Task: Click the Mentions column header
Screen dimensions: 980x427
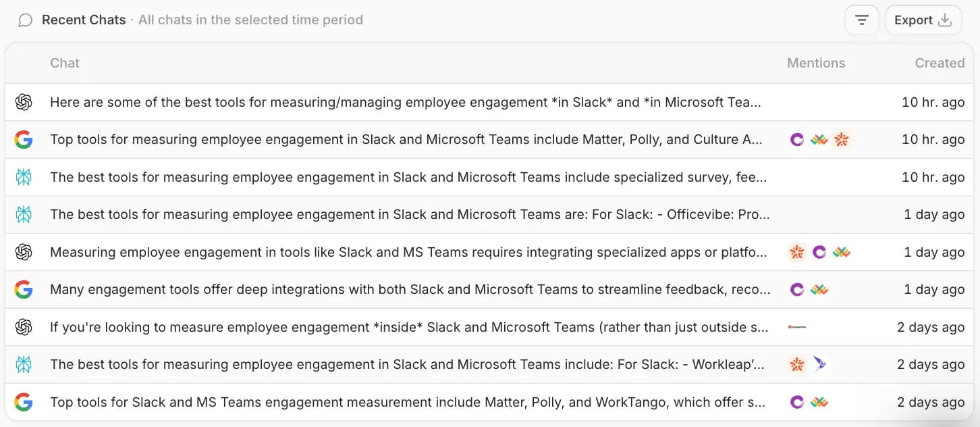Action: pyautogui.click(x=815, y=63)
